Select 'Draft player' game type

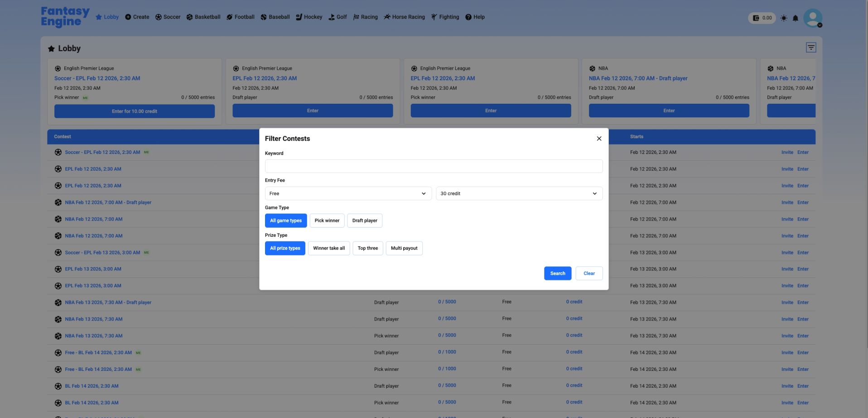click(x=365, y=221)
